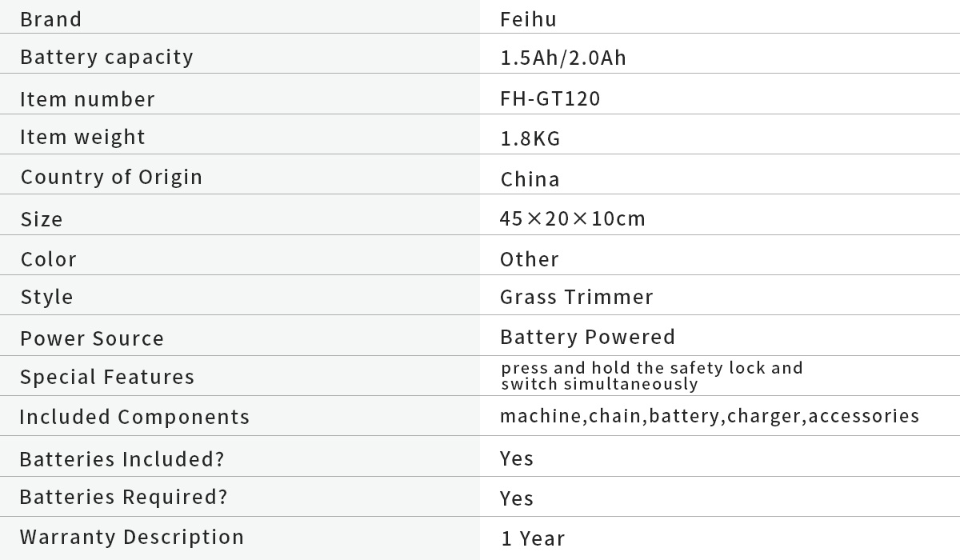Select the 1 Year warranty value

pos(533,538)
